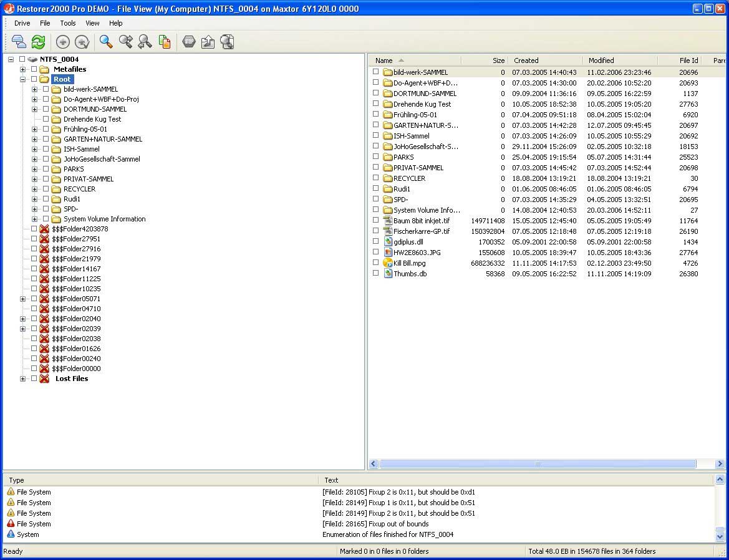
Task: Click the STOP sign toolbar icon
Action: [189, 42]
